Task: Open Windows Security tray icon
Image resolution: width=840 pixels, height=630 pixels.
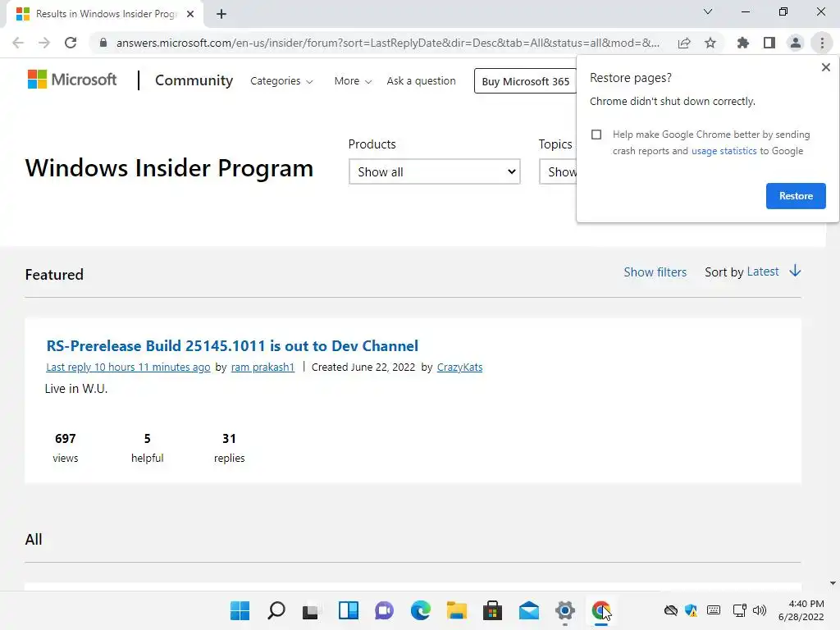Action: pyautogui.click(x=692, y=610)
